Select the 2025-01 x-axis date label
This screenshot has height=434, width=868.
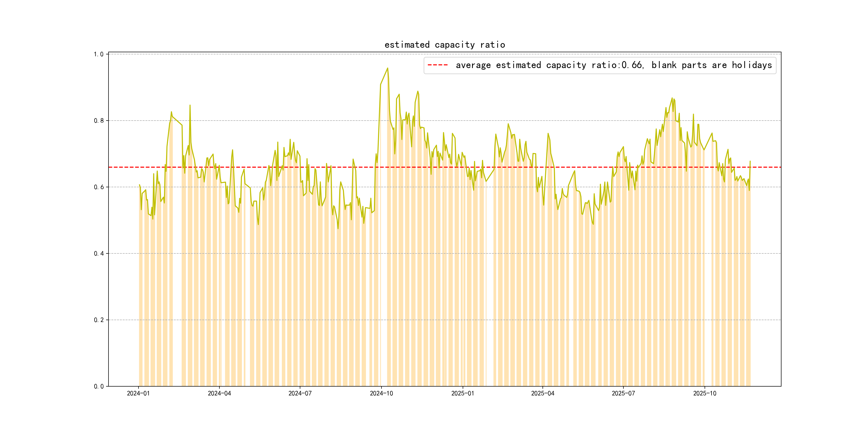tap(463, 393)
